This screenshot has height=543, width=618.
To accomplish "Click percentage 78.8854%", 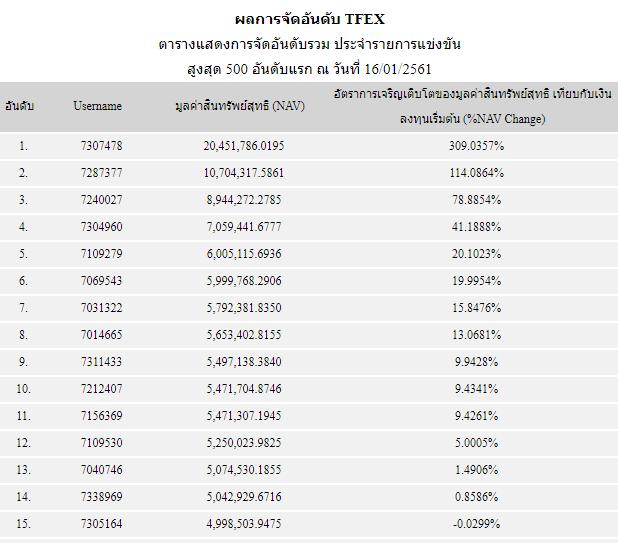I will point(477,200).
